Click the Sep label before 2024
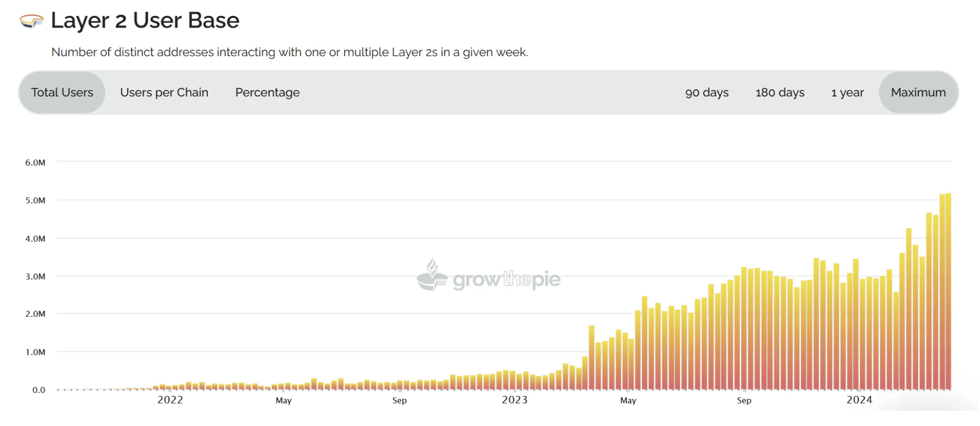Screen dimensions: 980x426 click(744, 400)
